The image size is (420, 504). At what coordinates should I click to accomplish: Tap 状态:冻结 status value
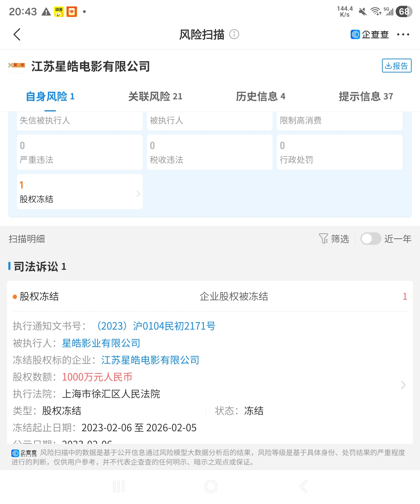click(254, 411)
